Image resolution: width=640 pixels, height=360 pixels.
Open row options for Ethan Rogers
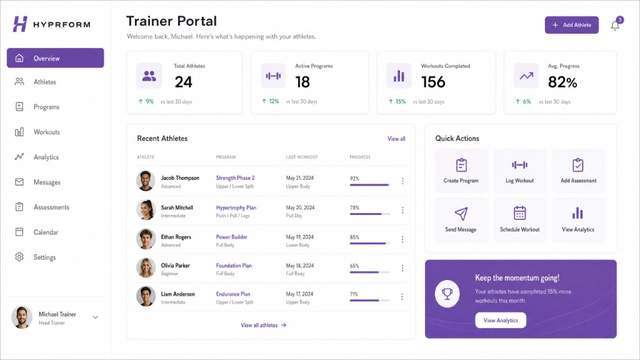click(x=402, y=240)
